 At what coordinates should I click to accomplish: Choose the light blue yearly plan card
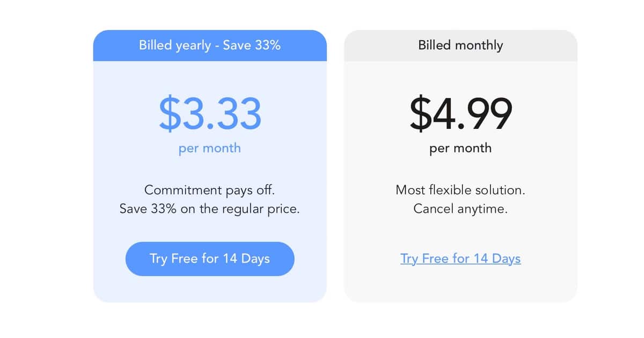tap(210, 166)
